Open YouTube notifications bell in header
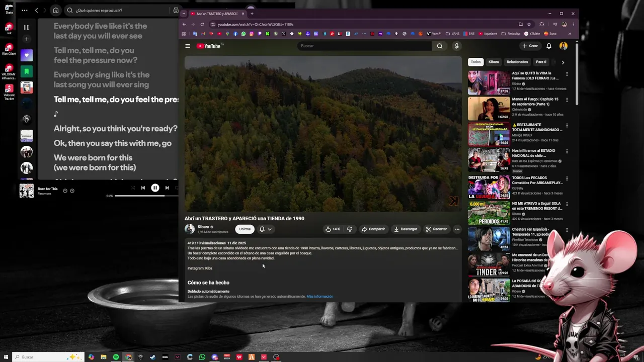Viewport: 644px width, 362px height. coord(549,46)
